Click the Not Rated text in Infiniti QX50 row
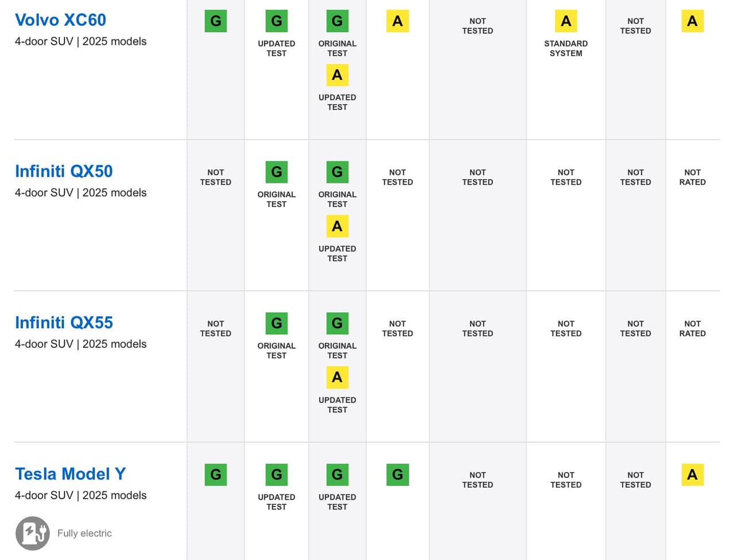 point(692,177)
